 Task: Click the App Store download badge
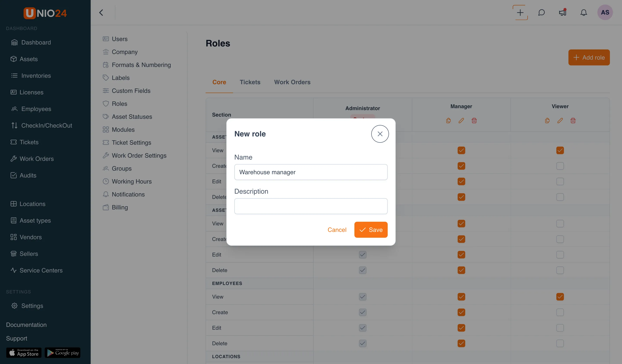click(24, 353)
